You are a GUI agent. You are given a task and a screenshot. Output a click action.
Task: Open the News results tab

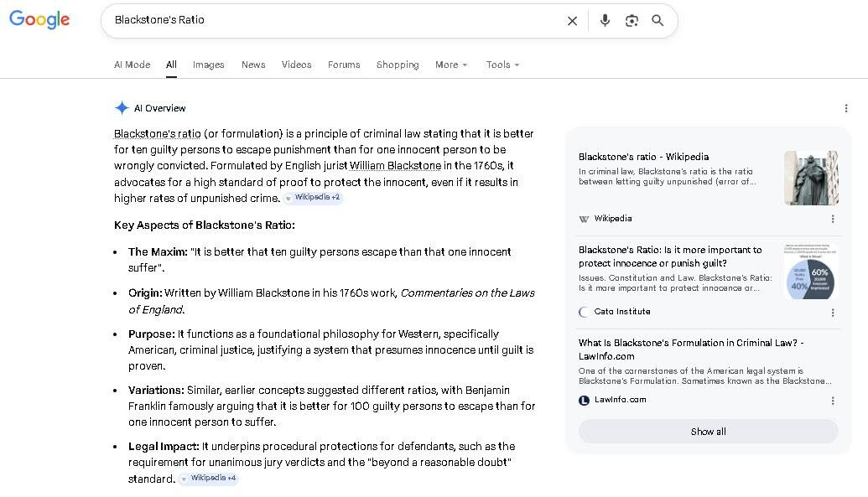253,65
